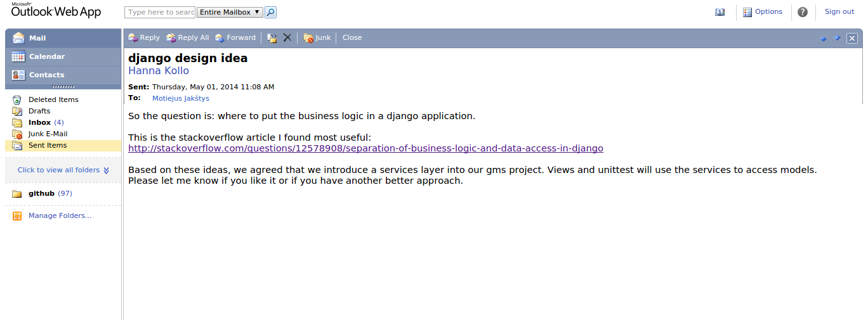Click sender name Hanna Kollo
868x320 pixels.
[159, 70]
